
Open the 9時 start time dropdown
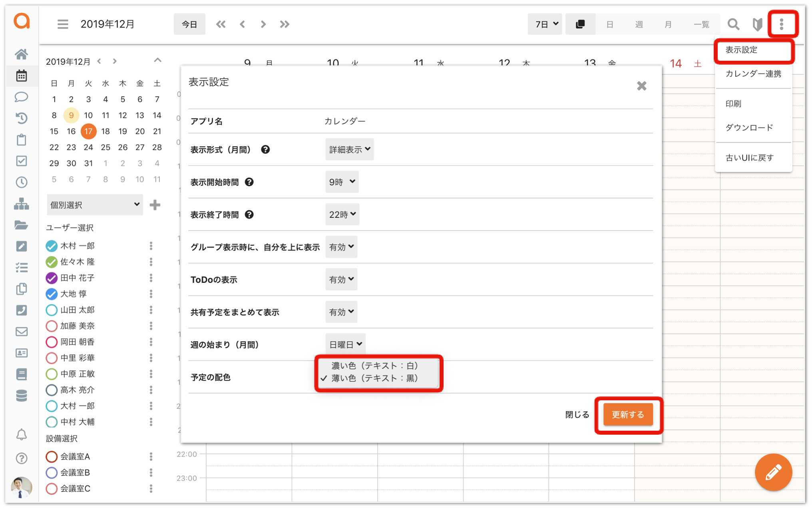(342, 182)
